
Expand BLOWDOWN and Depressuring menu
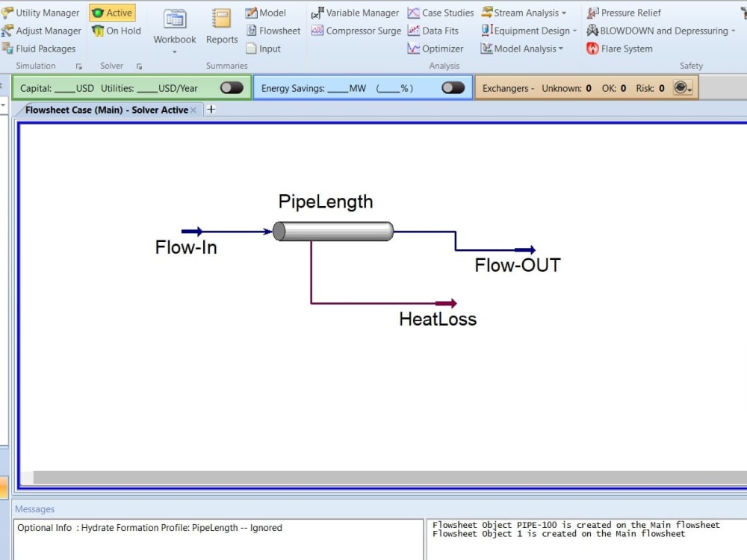pyautogui.click(x=661, y=31)
